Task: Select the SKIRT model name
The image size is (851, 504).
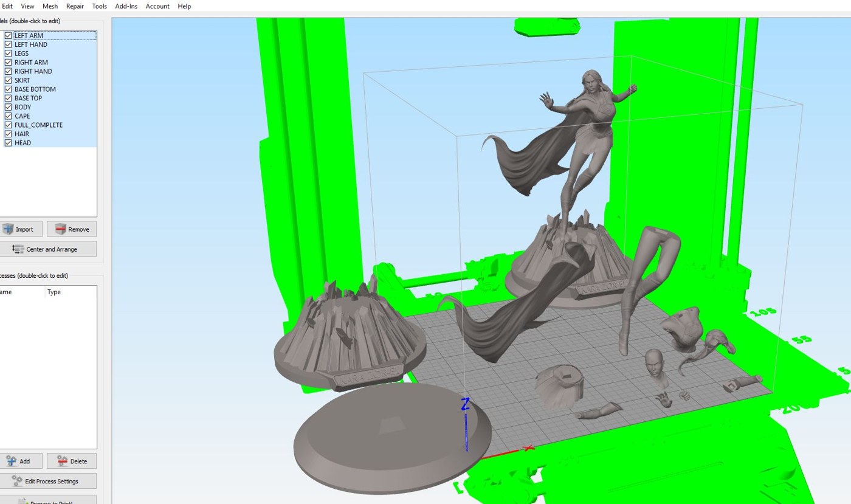Action: [22, 80]
